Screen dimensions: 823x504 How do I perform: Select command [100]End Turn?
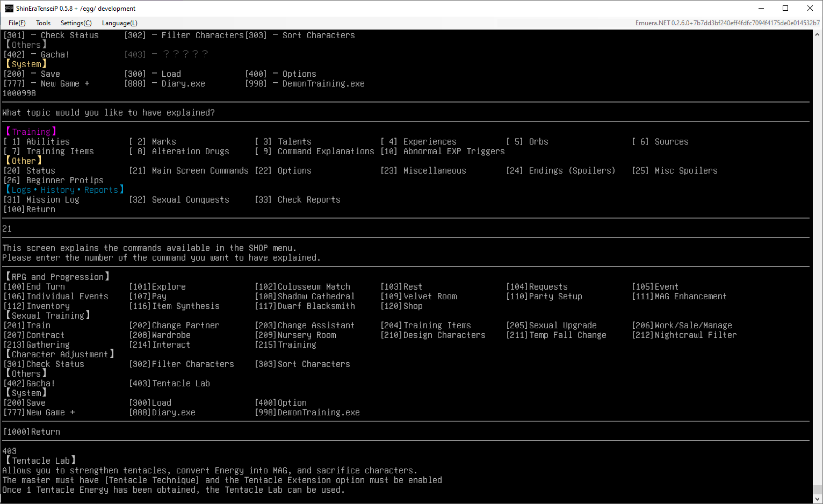(34, 287)
